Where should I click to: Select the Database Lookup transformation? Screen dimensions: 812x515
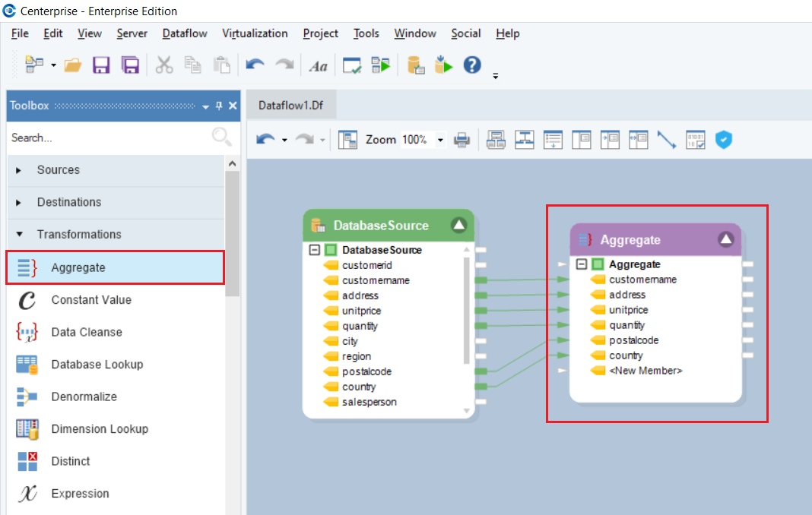97,365
